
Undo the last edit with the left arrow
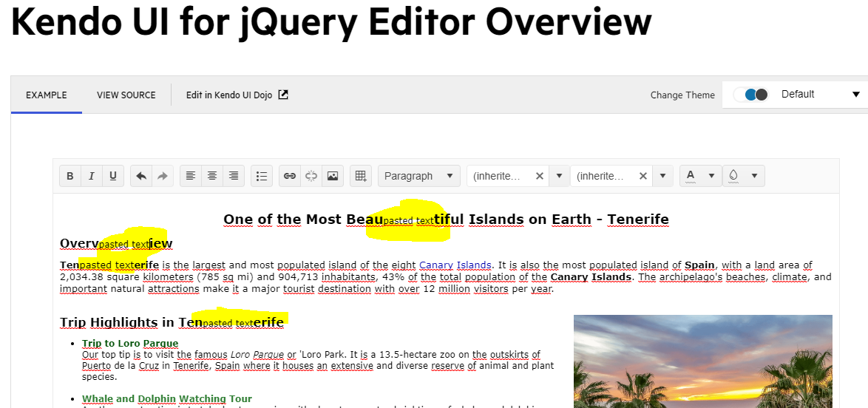click(x=141, y=176)
